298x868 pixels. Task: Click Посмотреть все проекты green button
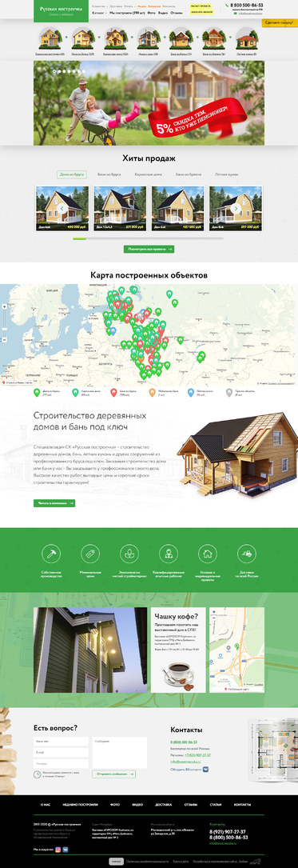[149, 249]
